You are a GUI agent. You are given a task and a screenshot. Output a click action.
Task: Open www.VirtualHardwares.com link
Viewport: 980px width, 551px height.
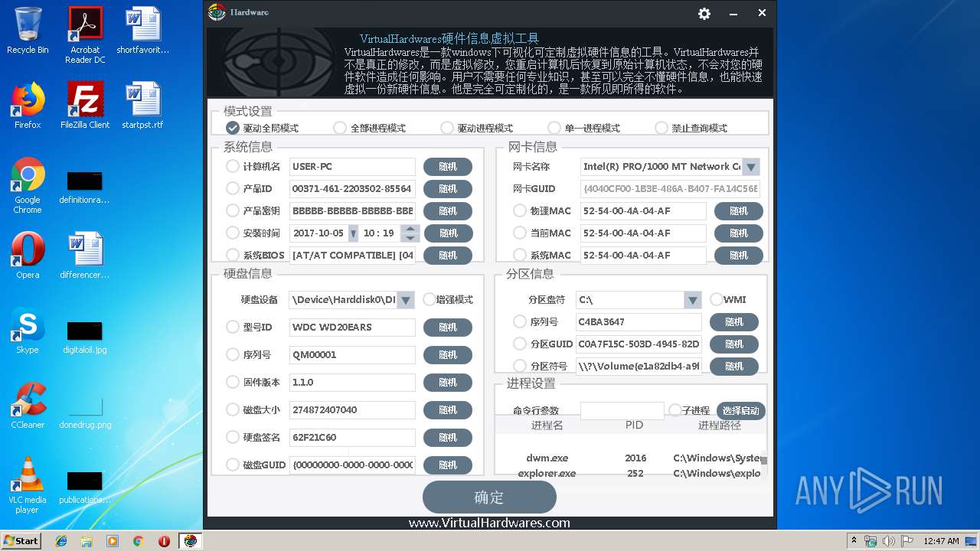(x=489, y=523)
